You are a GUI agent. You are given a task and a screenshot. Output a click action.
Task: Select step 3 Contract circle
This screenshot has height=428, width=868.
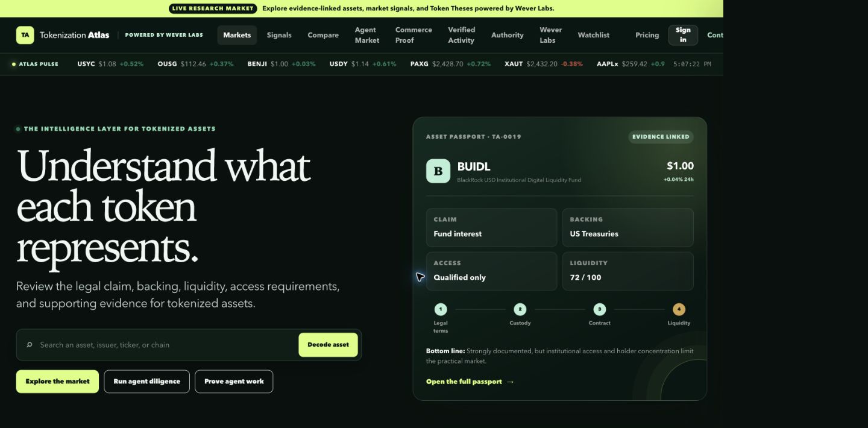click(599, 309)
